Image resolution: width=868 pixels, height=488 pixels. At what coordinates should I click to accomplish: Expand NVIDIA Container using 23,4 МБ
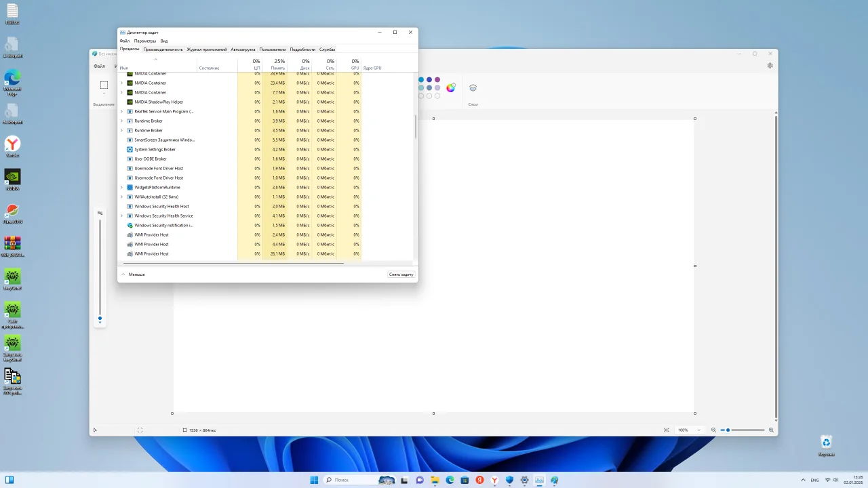(x=121, y=83)
